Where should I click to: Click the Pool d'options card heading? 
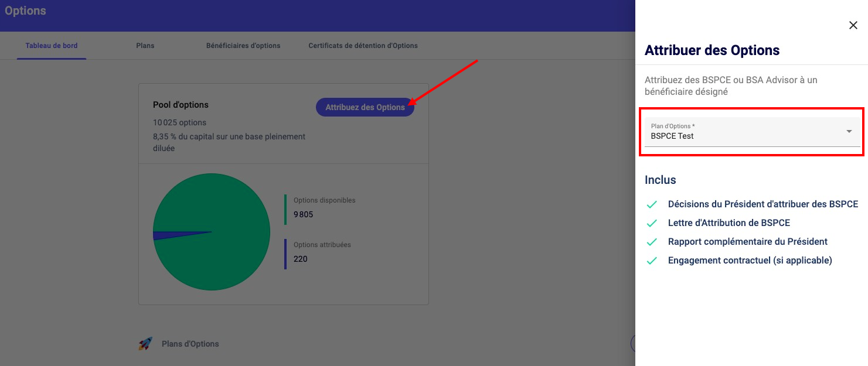181,105
